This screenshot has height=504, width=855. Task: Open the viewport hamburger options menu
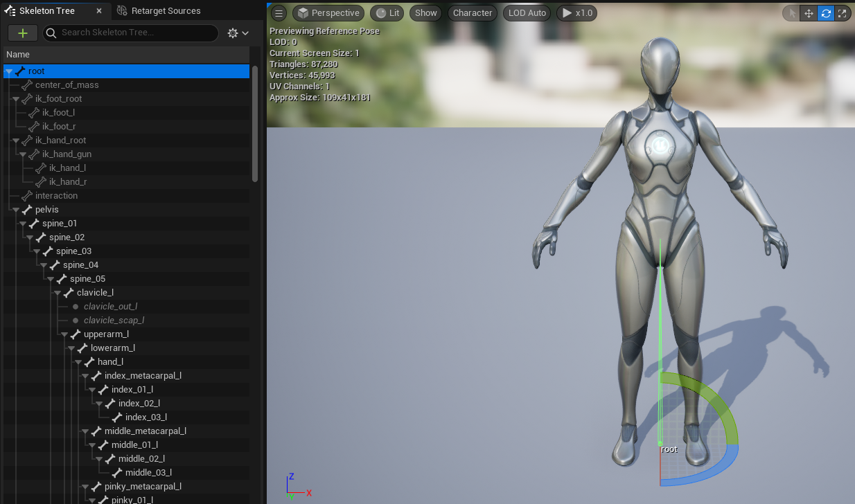pyautogui.click(x=279, y=13)
